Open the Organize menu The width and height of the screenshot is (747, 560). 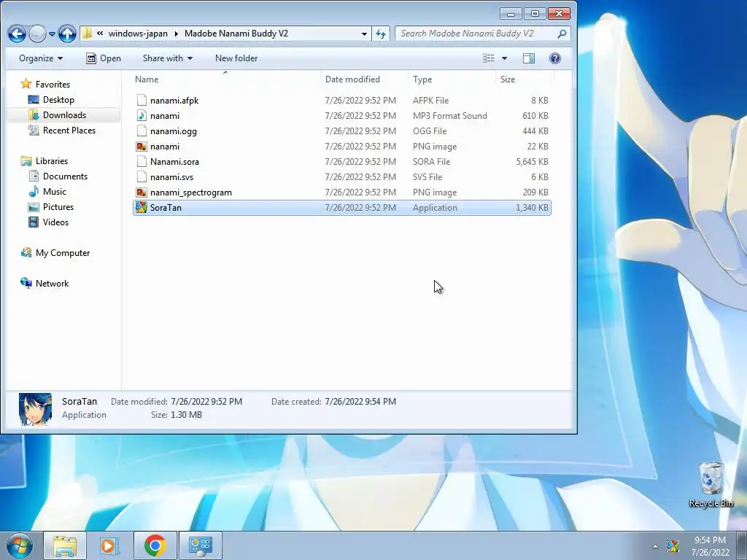pyautogui.click(x=41, y=58)
